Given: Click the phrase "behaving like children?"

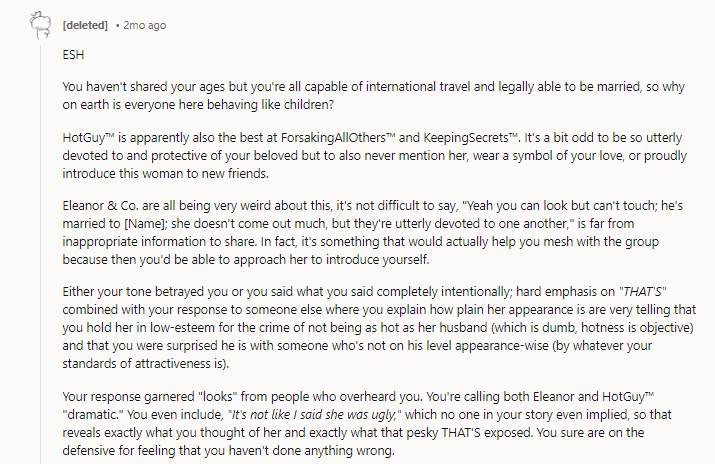Looking at the screenshot, I should [276, 98].
